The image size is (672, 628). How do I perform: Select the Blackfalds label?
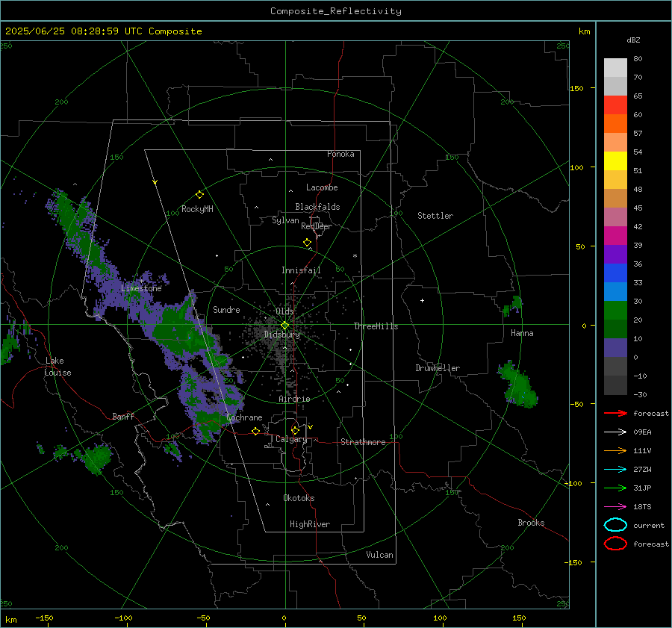click(x=317, y=207)
